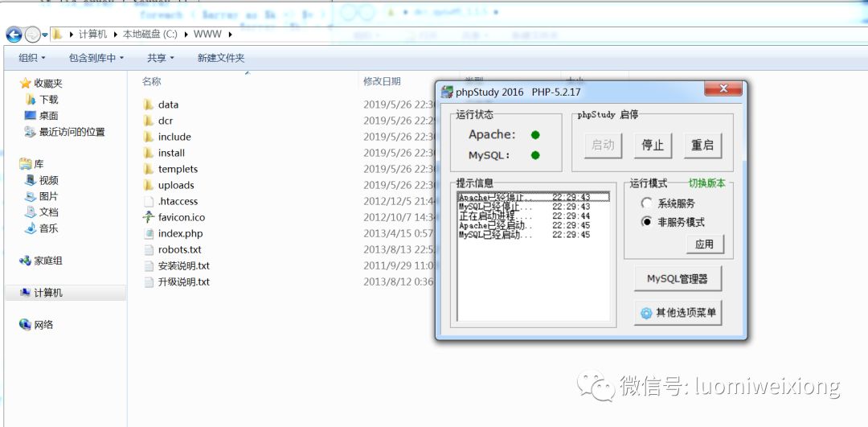Open the 视频 library
Viewport: 868px width, 427px height.
click(49, 180)
